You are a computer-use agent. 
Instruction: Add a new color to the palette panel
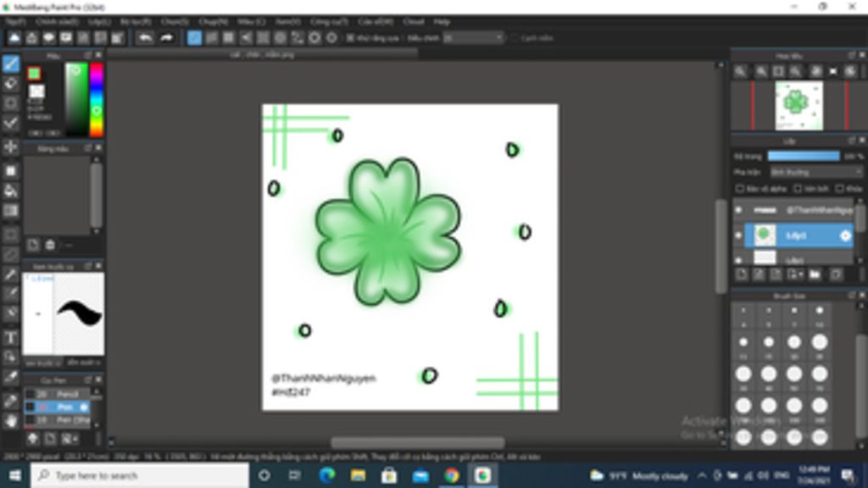33,245
